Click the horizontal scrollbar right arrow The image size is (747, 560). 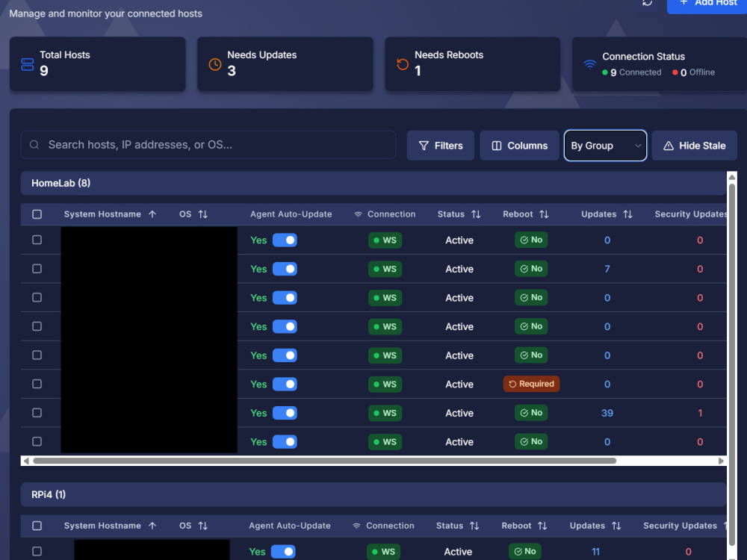722,461
